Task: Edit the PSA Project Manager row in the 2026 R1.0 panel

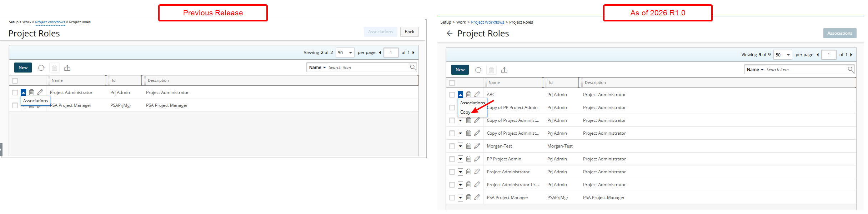Action: pos(477,197)
